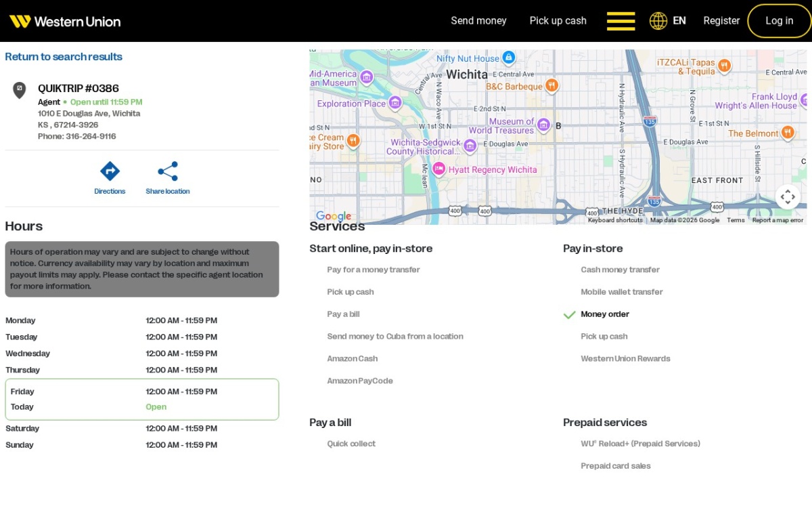The height and width of the screenshot is (508, 812).
Task: Click the B&C Barbeque restaurant marker
Action: coord(552,85)
